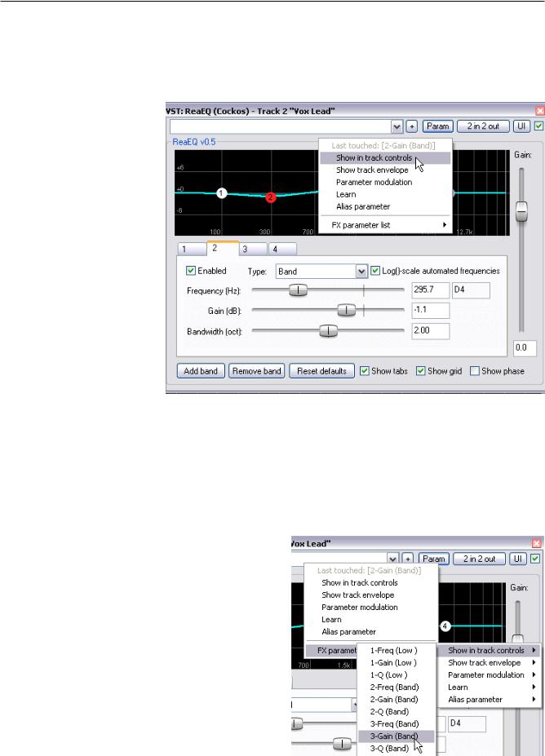Viewport: 545px width, 756px height.
Task: Toggle the Show tabs checkbox
Action: [x=365, y=371]
